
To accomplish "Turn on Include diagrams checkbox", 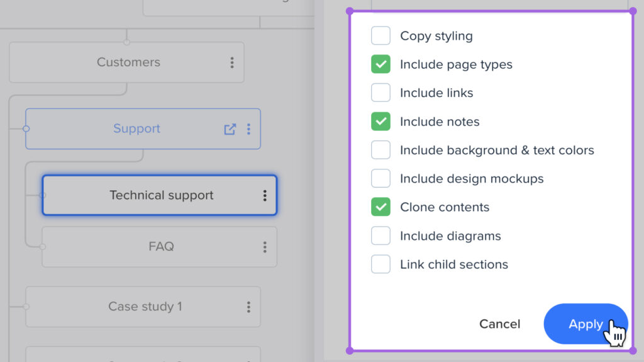I will point(380,236).
